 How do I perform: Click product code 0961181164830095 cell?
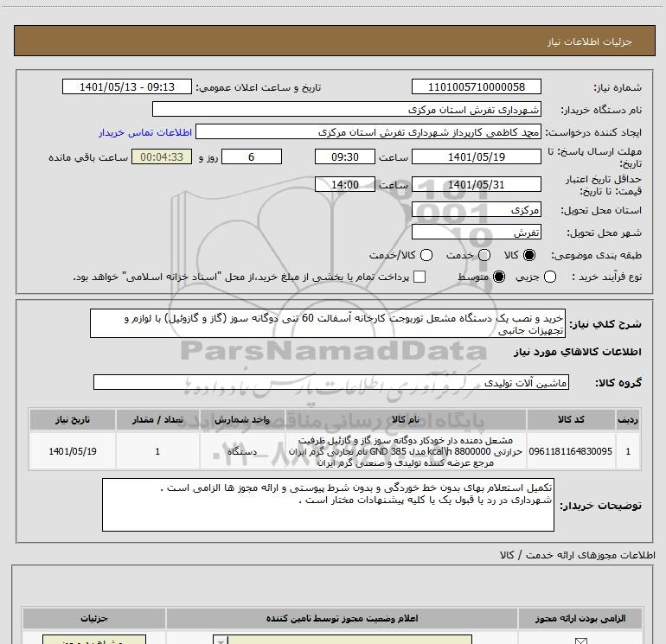[571, 451]
